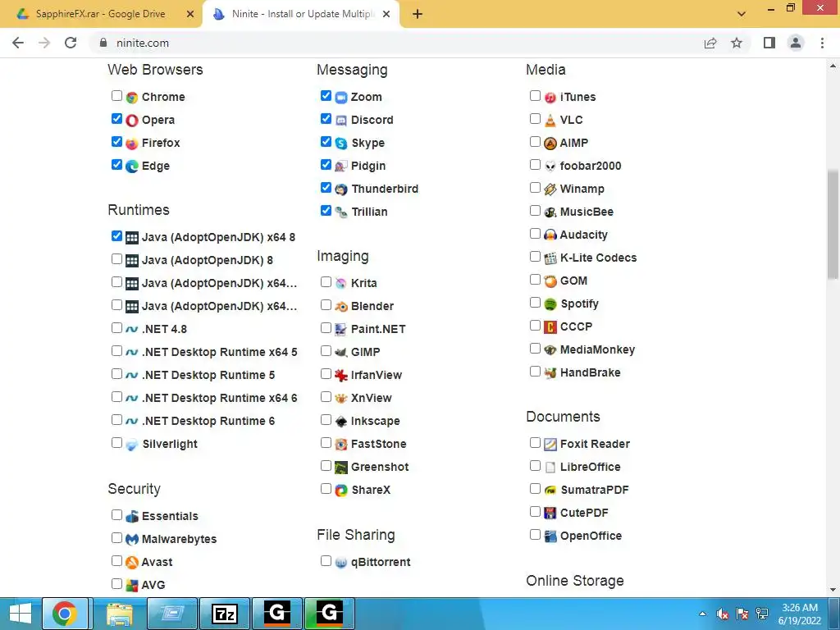Go back to previous page
Image resolution: width=840 pixels, height=630 pixels.
click(18, 43)
